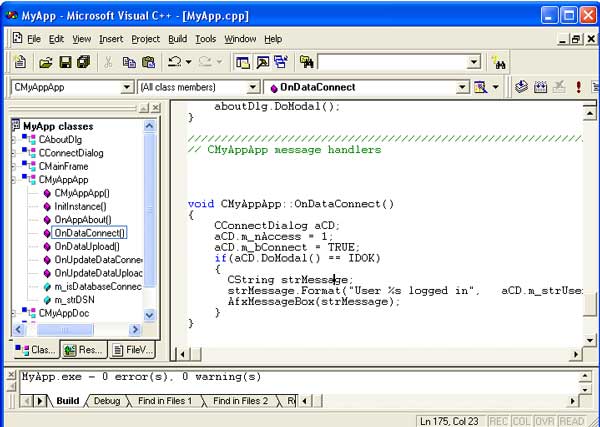Click the Copy toolbar icon
Image resolution: width=600 pixels, height=427 pixels.
coord(129,62)
